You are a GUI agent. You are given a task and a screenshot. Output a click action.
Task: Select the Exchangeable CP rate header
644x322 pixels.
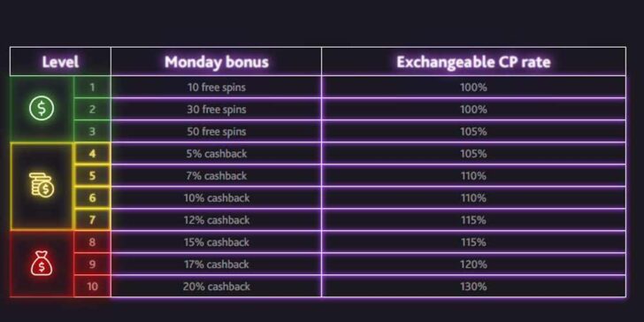coord(473,62)
